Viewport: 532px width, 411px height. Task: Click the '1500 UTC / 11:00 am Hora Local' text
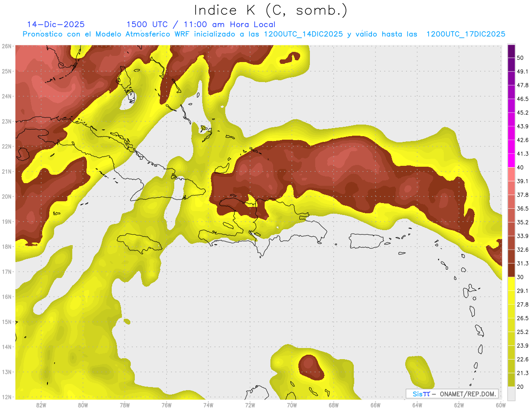201,24
